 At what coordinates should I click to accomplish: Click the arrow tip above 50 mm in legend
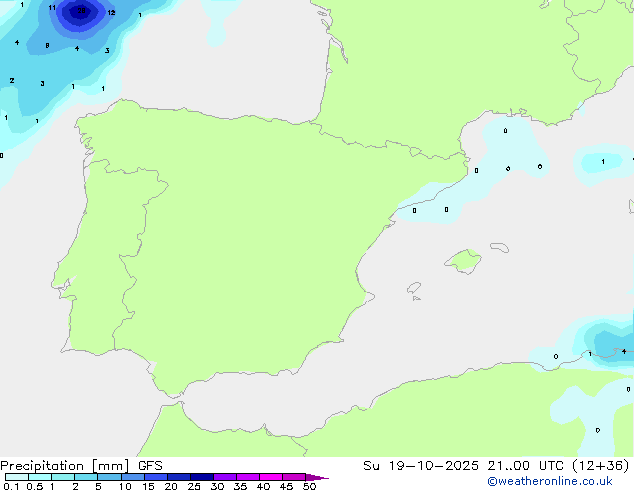pos(317,477)
